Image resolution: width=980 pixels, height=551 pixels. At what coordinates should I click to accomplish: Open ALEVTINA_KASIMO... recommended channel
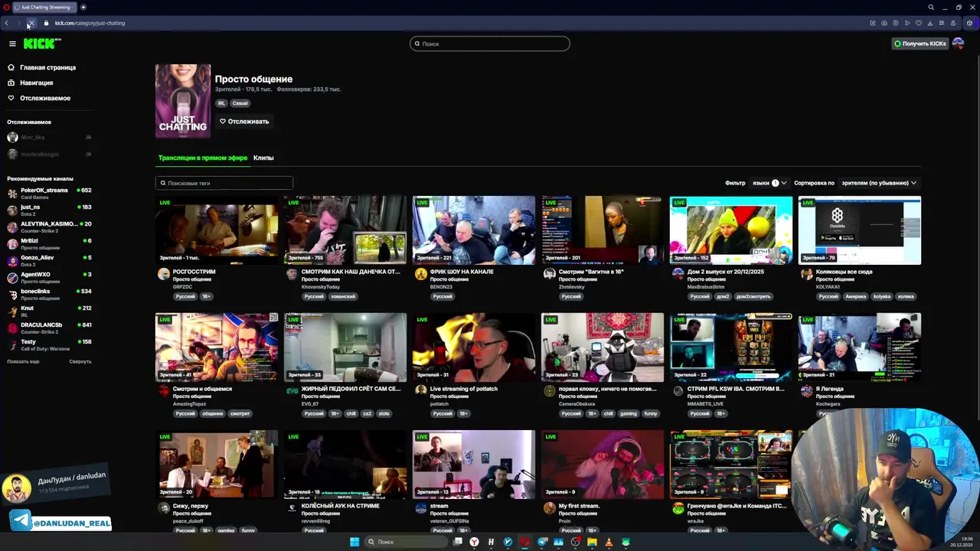49,227
